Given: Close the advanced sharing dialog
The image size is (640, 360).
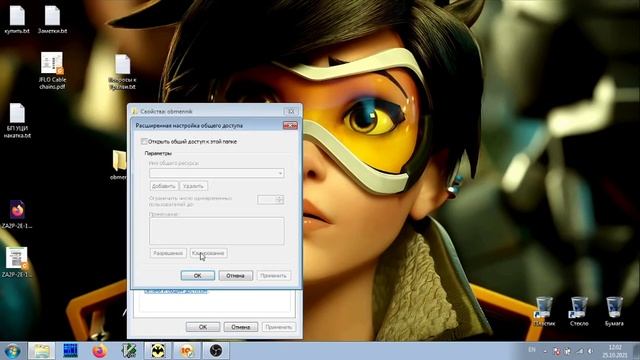Looking at the screenshot, I should tap(290, 125).
